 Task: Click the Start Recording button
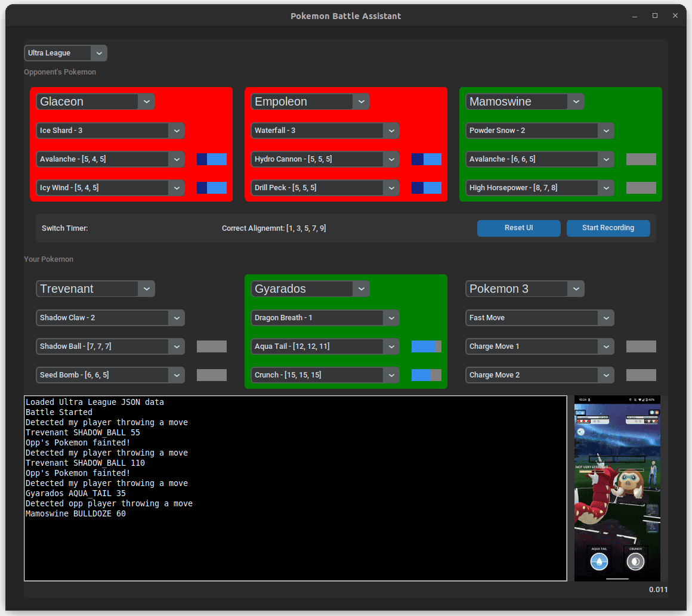click(x=608, y=228)
